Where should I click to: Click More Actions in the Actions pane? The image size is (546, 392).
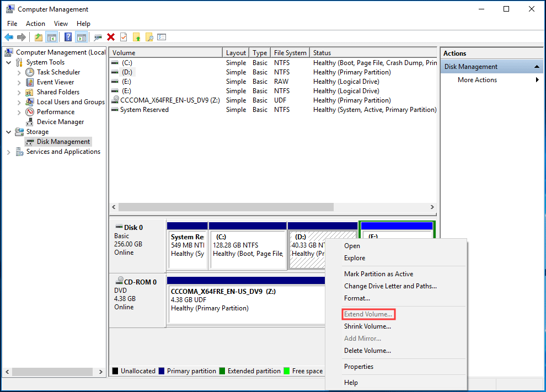477,80
